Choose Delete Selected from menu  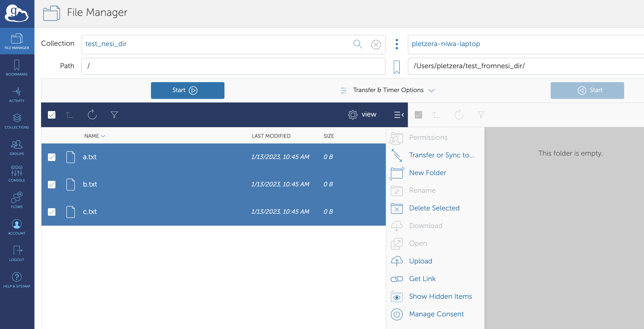[x=434, y=208]
